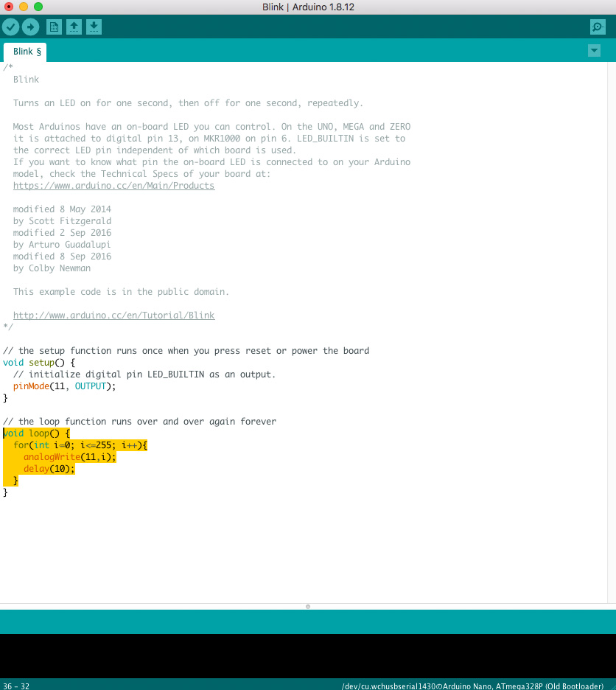Open the arduino.cc Tutorial/Blink link
616x690 pixels.
114,316
